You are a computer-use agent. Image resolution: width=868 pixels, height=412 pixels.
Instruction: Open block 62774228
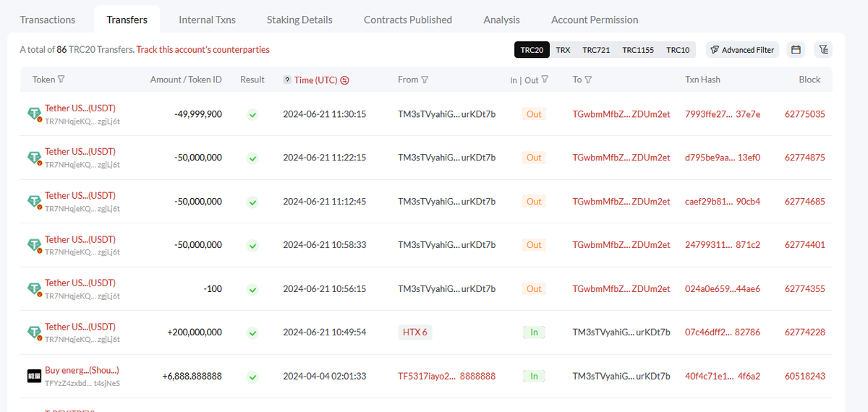805,332
